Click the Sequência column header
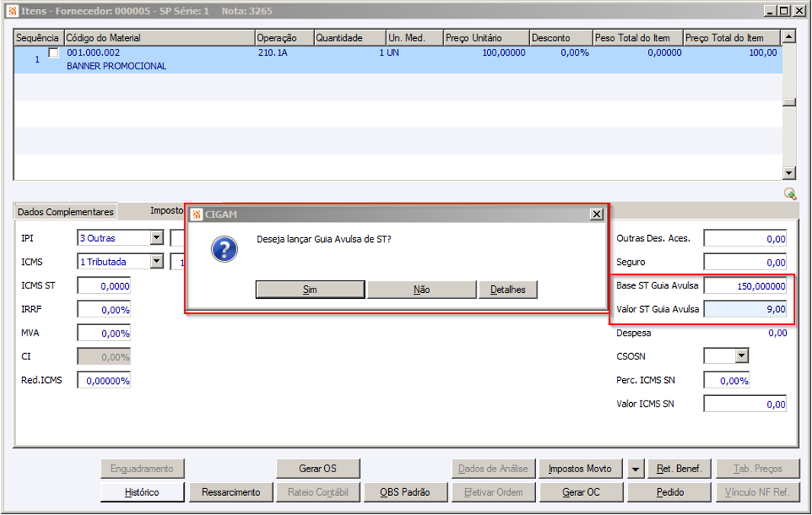 pyautogui.click(x=39, y=38)
